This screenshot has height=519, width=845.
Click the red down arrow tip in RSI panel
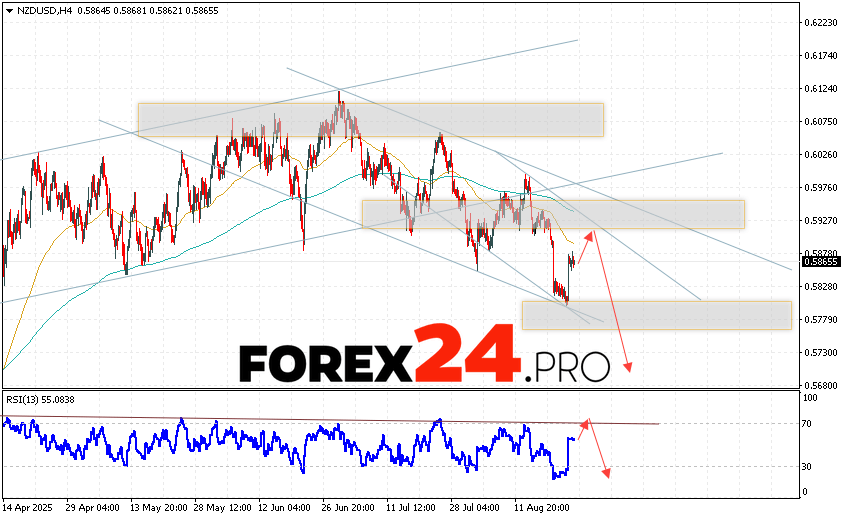606,474
